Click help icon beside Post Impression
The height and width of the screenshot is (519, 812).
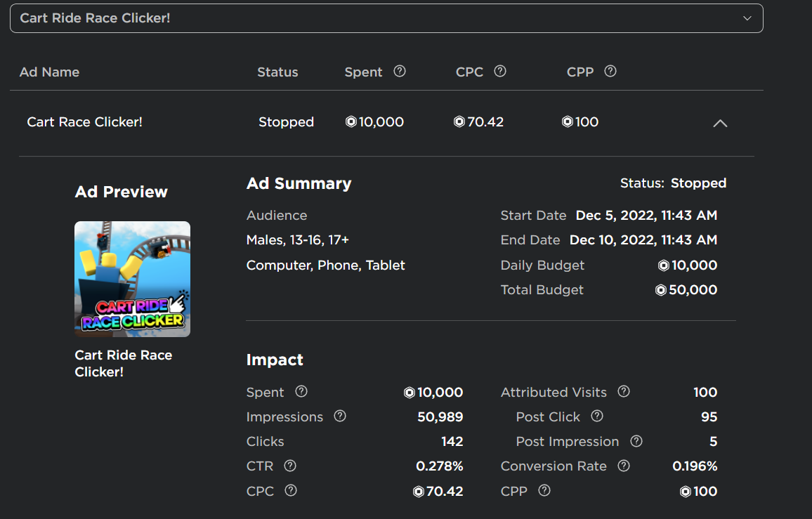(x=636, y=441)
